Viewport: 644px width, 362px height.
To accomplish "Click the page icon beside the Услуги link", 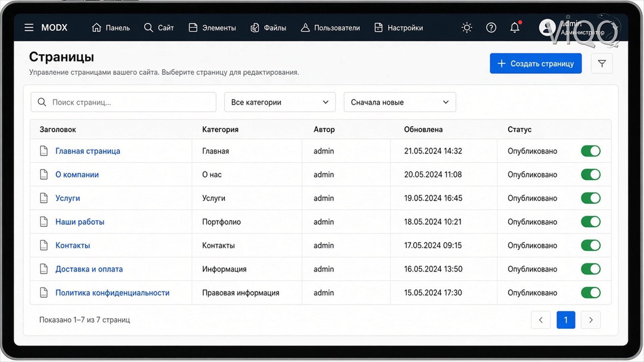I will pyautogui.click(x=44, y=198).
